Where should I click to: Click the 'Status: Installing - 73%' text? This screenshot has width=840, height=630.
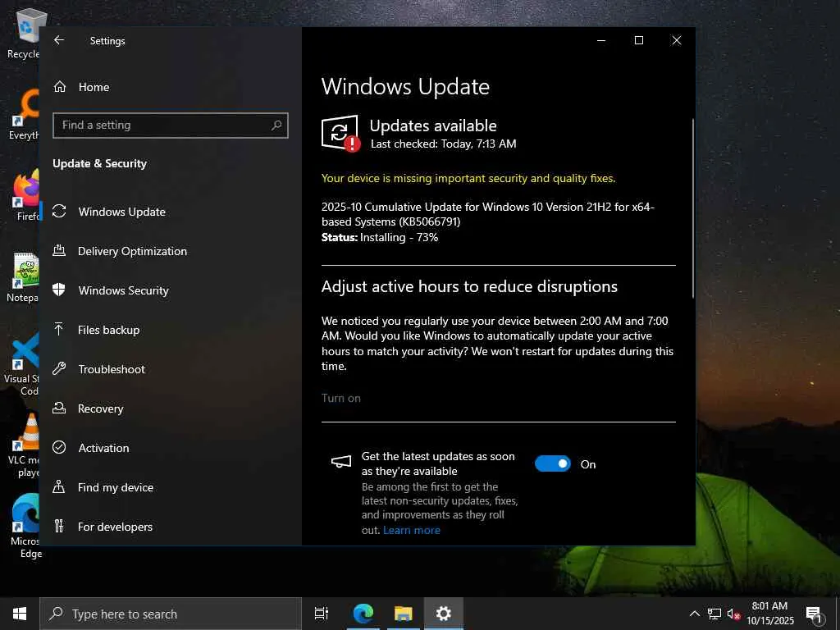(380, 237)
